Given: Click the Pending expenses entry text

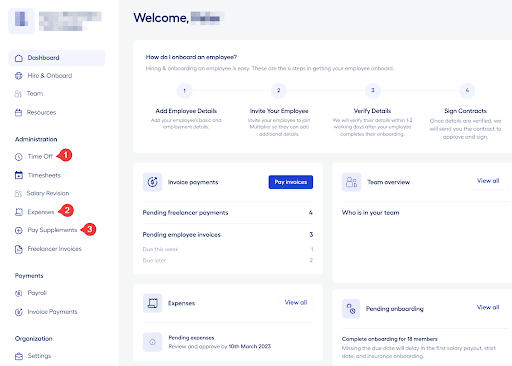Looking at the screenshot, I should 220,342.
